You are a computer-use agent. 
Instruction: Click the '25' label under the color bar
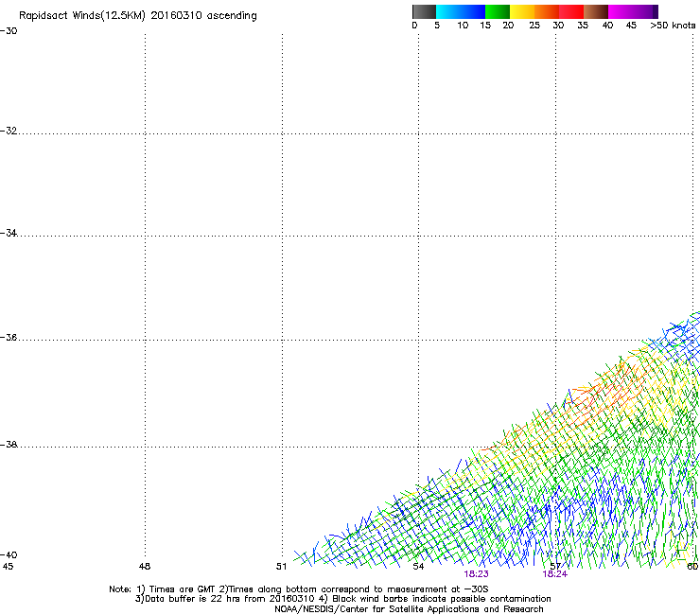click(x=534, y=26)
